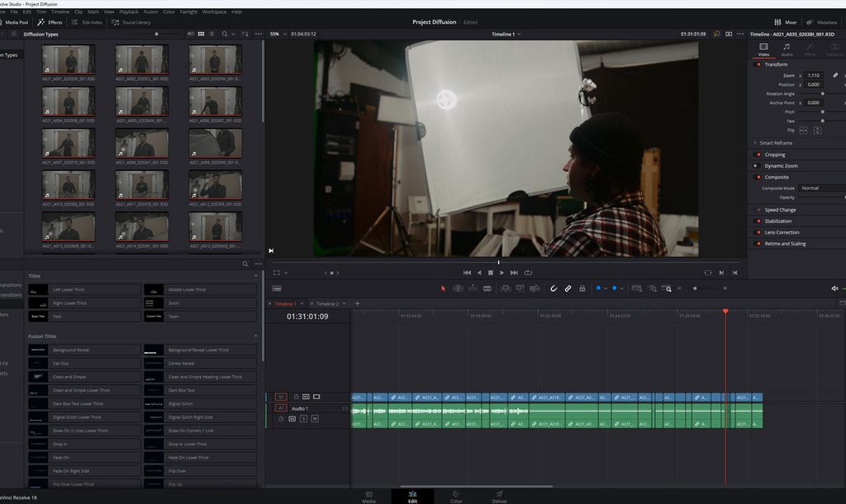Enable the snapping magnet in the timeline toolbar
The width and height of the screenshot is (846, 504).
click(x=554, y=288)
